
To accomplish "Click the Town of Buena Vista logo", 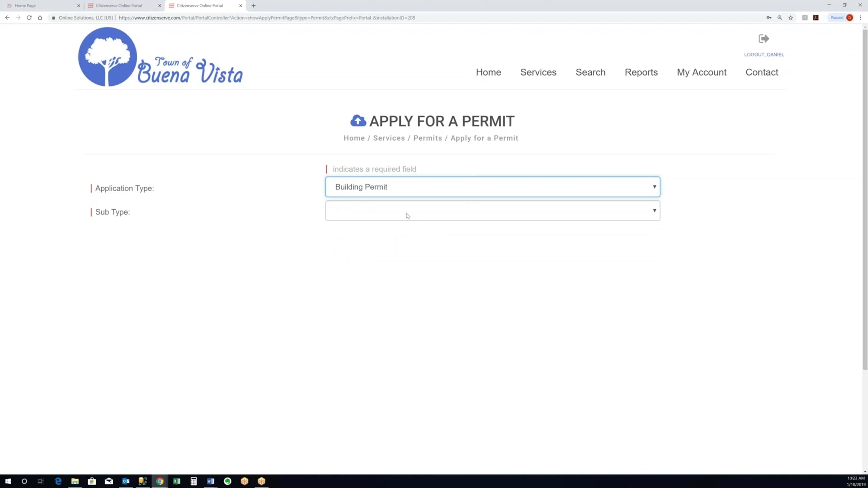I will [160, 57].
